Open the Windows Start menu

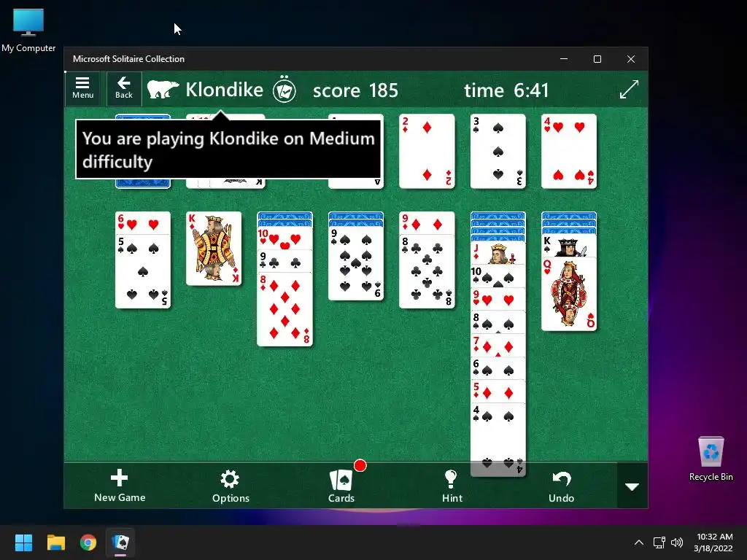(x=23, y=542)
